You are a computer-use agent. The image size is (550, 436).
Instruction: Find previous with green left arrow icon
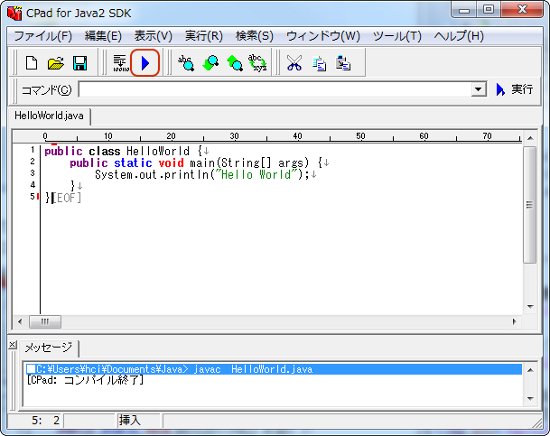[210, 63]
